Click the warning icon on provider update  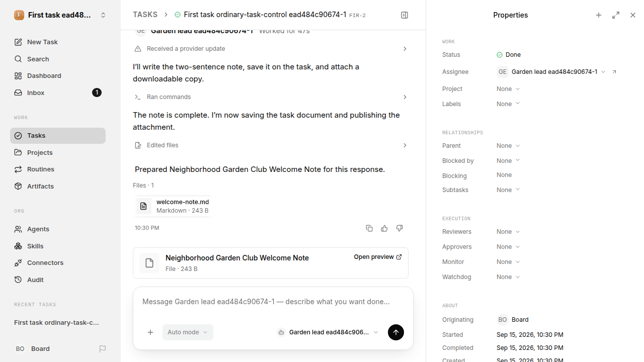(138, 49)
